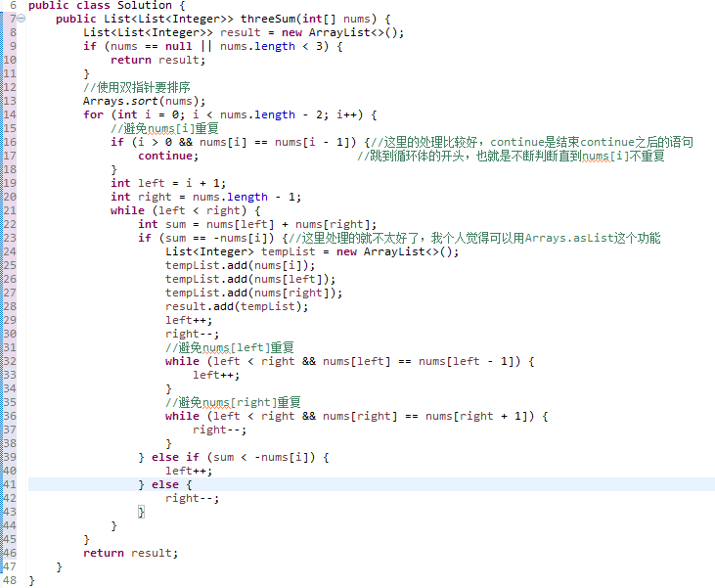The width and height of the screenshot is (715, 588).
Task: Click the 'int left = i + 1;' line
Action: (168, 183)
